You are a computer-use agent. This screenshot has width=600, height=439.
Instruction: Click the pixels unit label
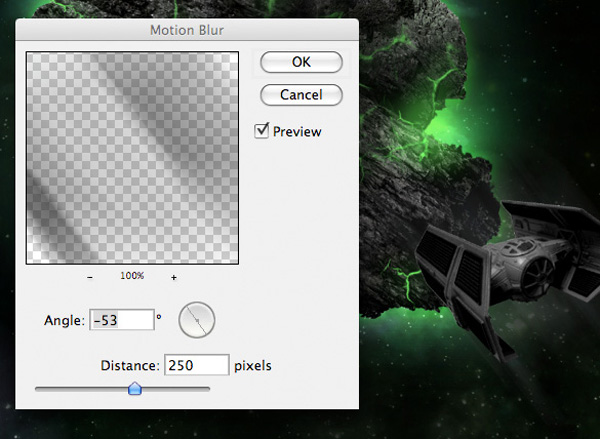pyautogui.click(x=253, y=366)
